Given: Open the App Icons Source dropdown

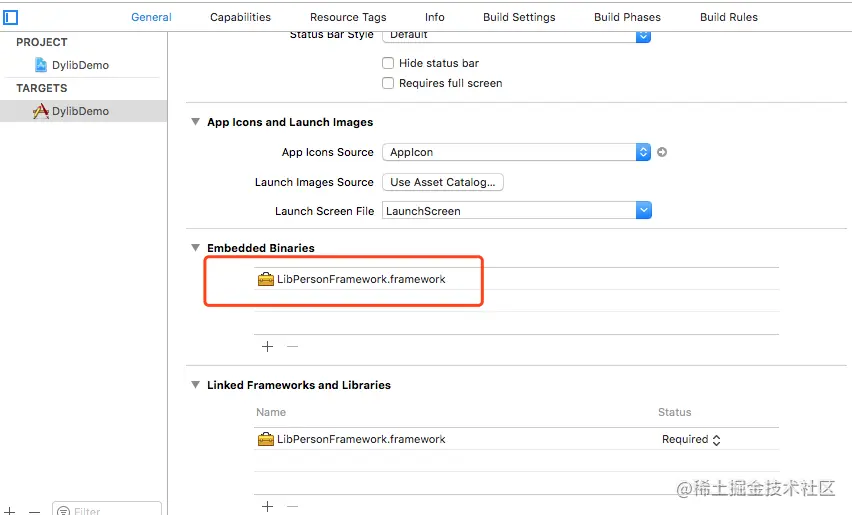Looking at the screenshot, I should click(643, 152).
